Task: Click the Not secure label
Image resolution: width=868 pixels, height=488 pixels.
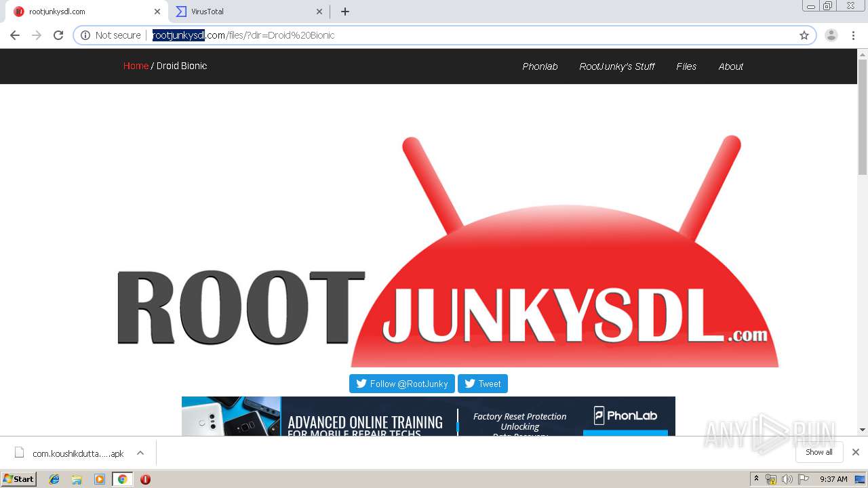Action: tap(118, 35)
